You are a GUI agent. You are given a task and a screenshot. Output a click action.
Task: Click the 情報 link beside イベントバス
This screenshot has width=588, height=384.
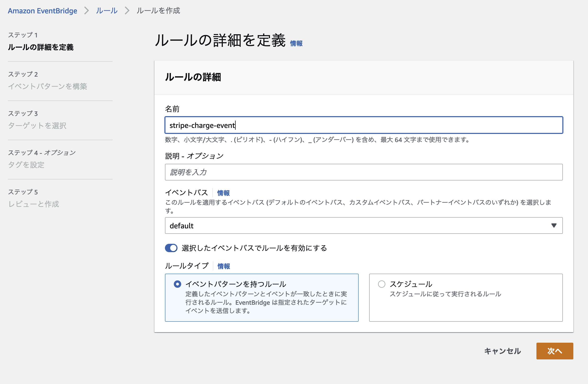223,193
